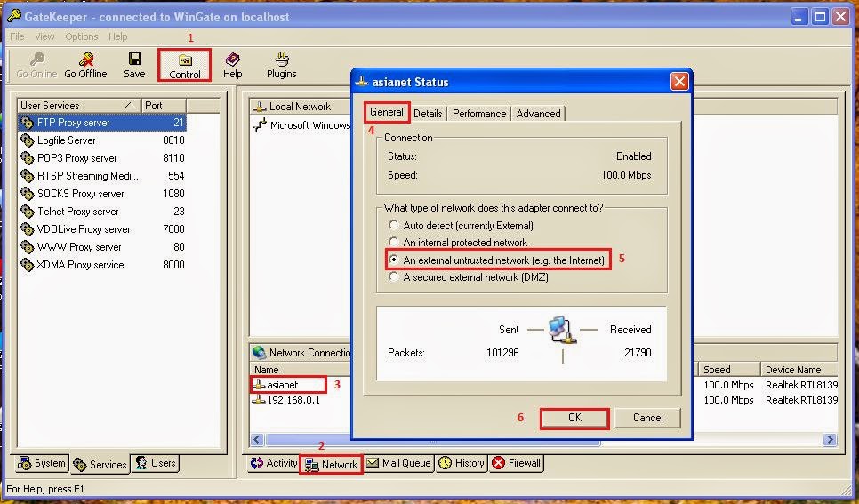Switch to the Users tab
859x504 pixels.
[x=156, y=463]
